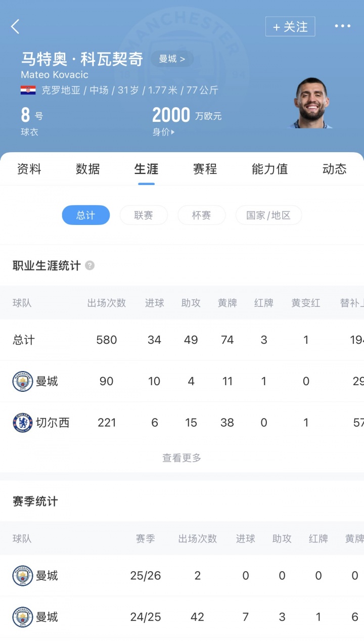
Task: Tap the back arrow icon
Action: pos(15,27)
